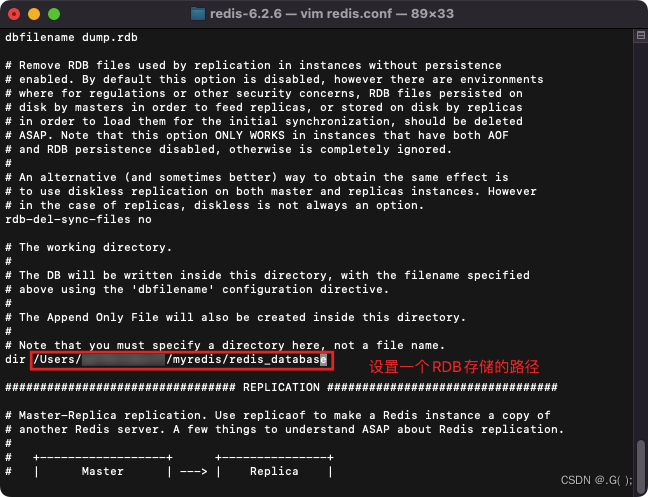
Task: Click the line 'rdb-del-sync-files no'
Action: [x=78, y=219]
